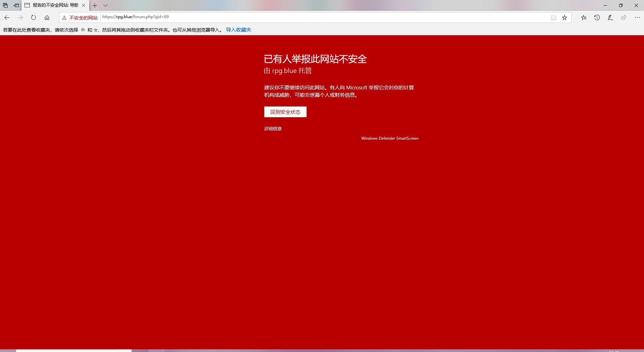
Task: Expand 详细信息 details
Action: (273, 129)
